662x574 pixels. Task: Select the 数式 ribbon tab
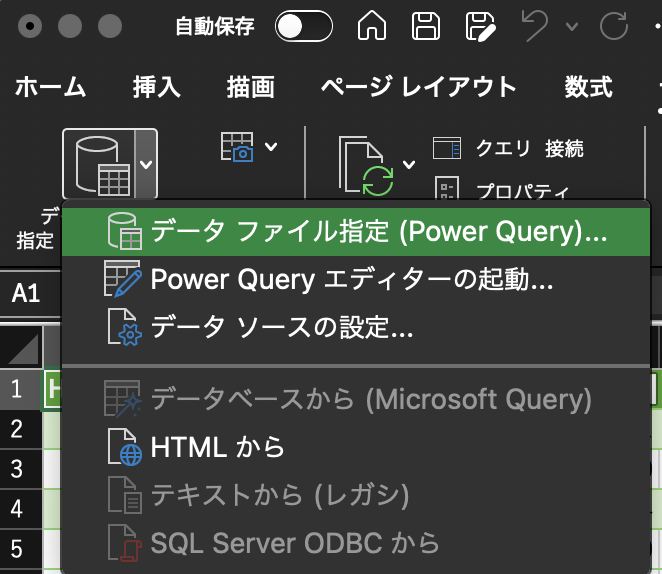(589, 87)
